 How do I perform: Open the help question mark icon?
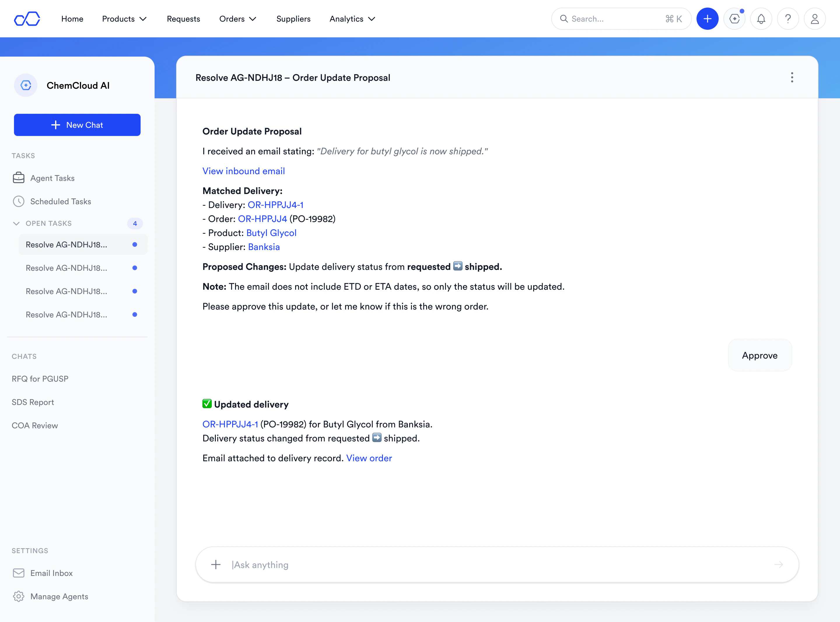click(x=788, y=19)
